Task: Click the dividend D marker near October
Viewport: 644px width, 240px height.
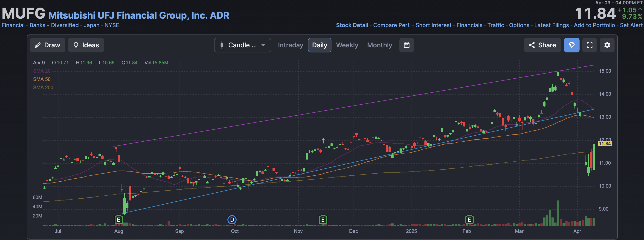Action: point(232,220)
